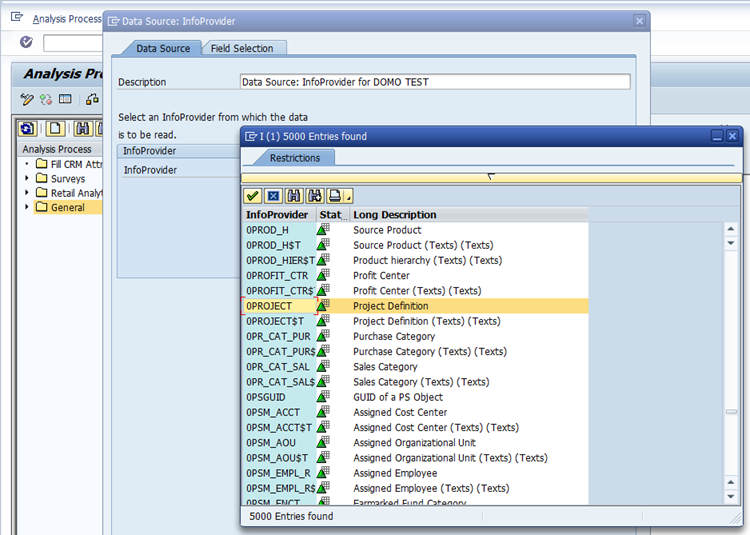Click the red-green circles icon in Analysis Process toolbar

pos(46,99)
